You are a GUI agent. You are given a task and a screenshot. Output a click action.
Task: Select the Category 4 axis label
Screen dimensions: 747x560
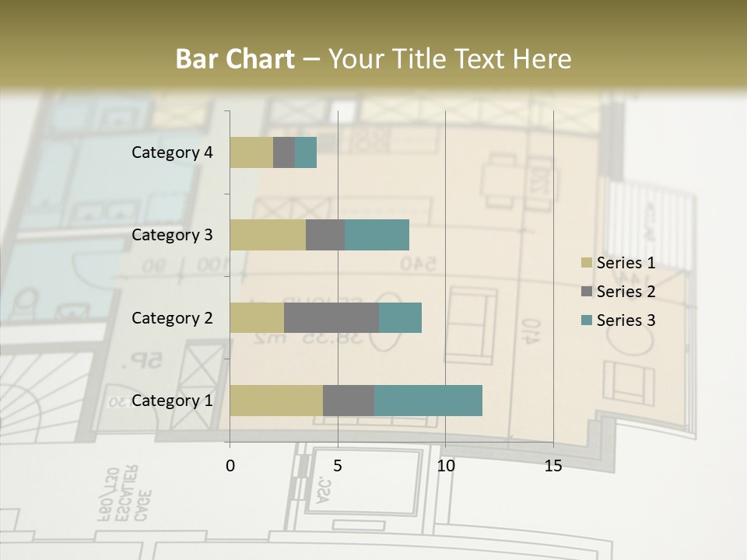(172, 152)
